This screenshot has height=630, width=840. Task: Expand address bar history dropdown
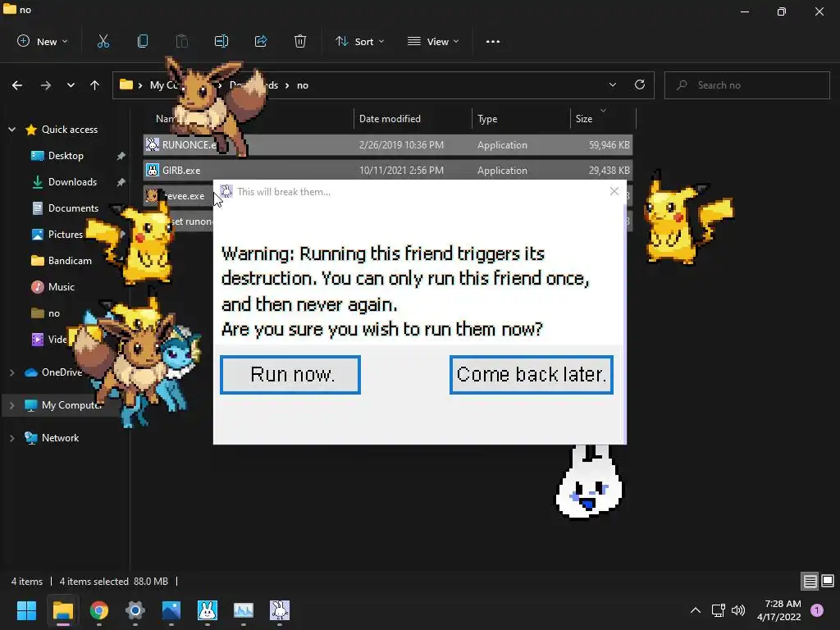(613, 84)
